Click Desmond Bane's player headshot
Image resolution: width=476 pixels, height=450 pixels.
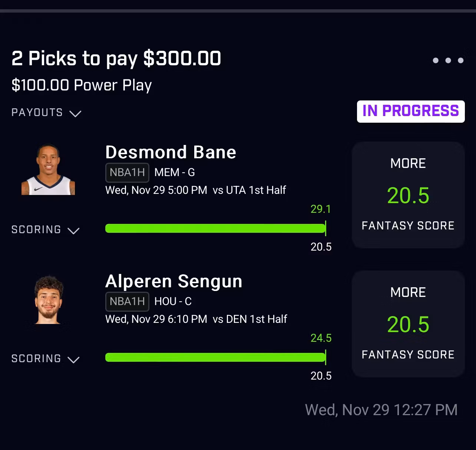[x=48, y=170]
